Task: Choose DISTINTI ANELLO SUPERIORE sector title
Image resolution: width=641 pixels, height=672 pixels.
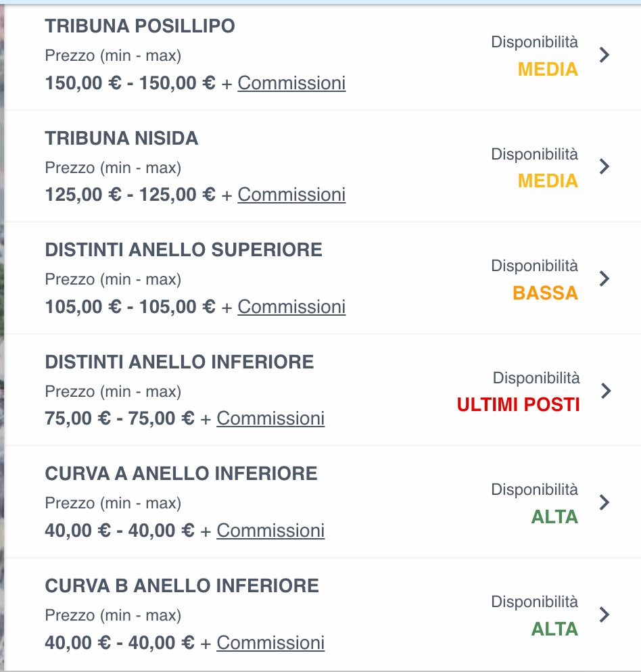Action: 184,250
